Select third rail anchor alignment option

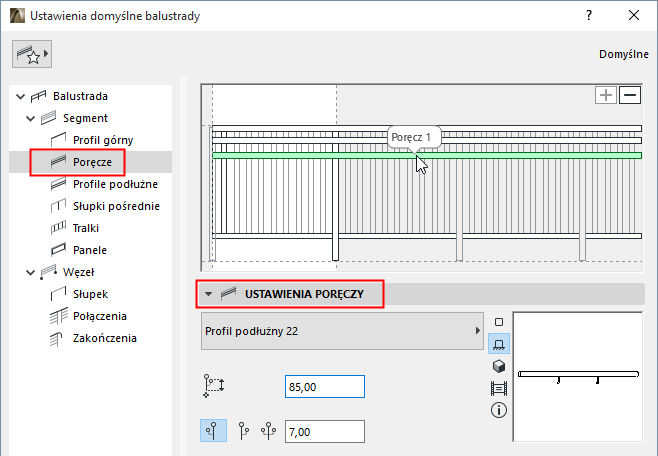coord(269,431)
